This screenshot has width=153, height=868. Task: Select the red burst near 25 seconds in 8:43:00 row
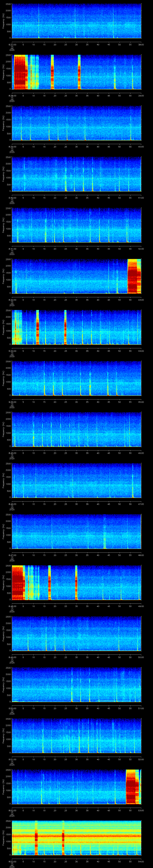pyautogui.click(x=65, y=327)
